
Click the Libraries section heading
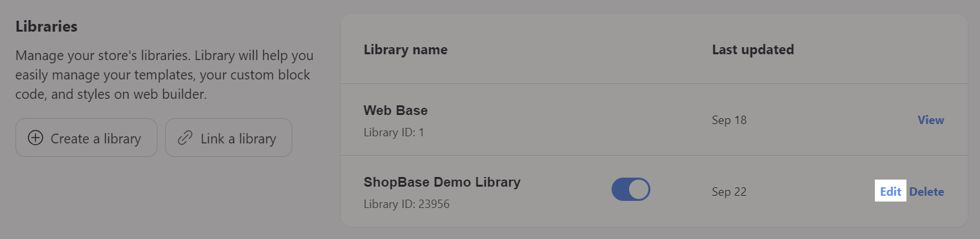(46, 27)
